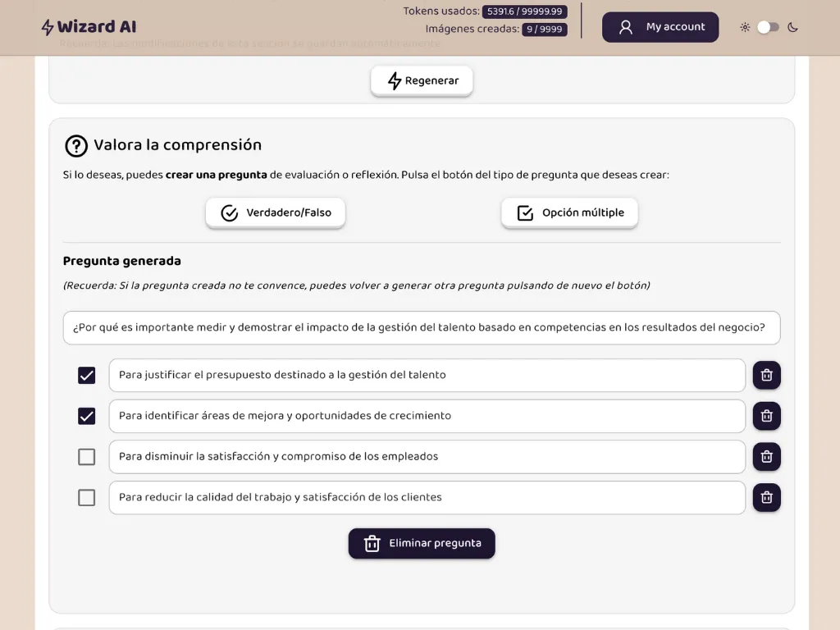Delete the 'Para justificar el presupuesto' answer option

tap(767, 375)
